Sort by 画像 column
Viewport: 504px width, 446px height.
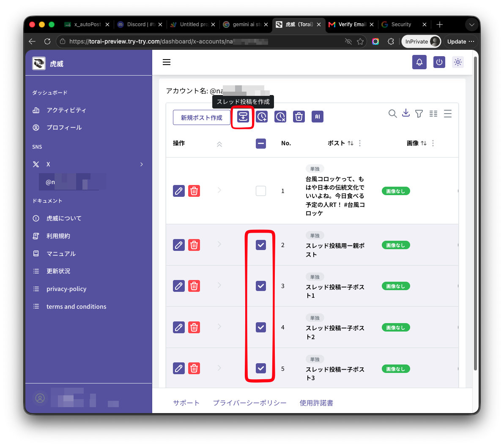(x=424, y=143)
